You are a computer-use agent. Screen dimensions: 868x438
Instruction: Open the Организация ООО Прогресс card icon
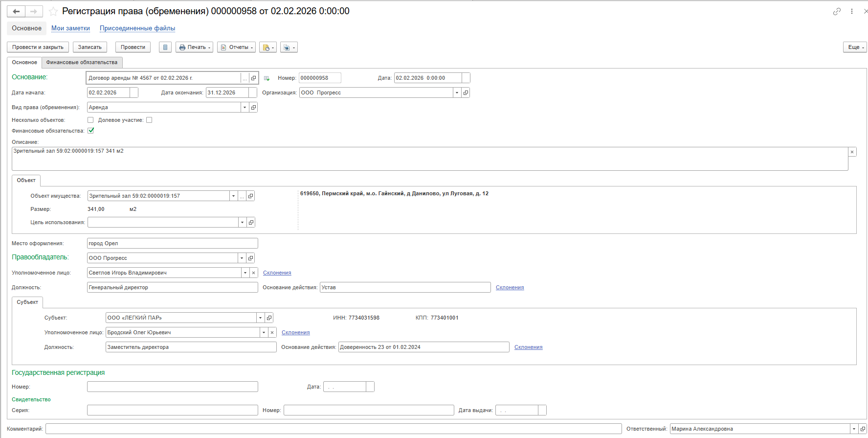click(466, 92)
